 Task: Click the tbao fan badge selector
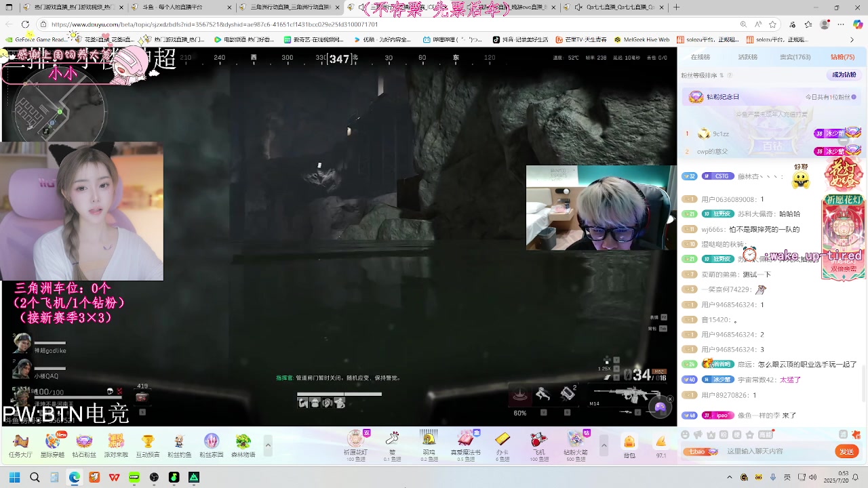700,451
